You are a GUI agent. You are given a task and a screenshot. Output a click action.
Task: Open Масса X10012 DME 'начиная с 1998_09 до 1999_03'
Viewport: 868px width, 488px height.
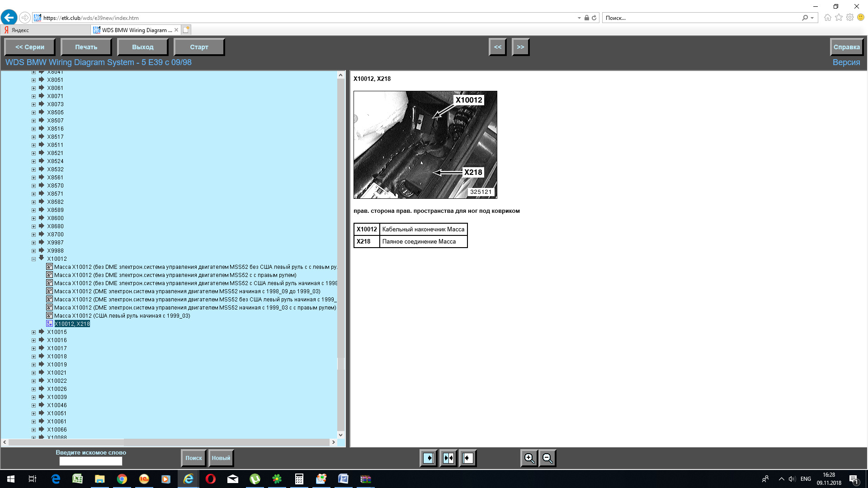point(187,291)
